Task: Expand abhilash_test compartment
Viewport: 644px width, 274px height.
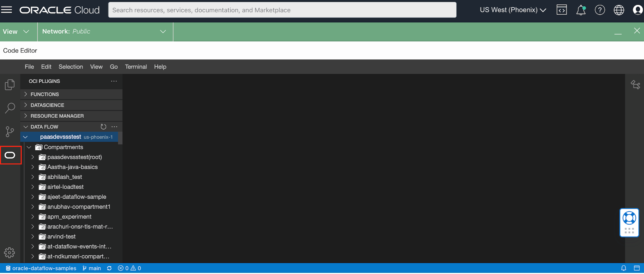Action: (33, 177)
